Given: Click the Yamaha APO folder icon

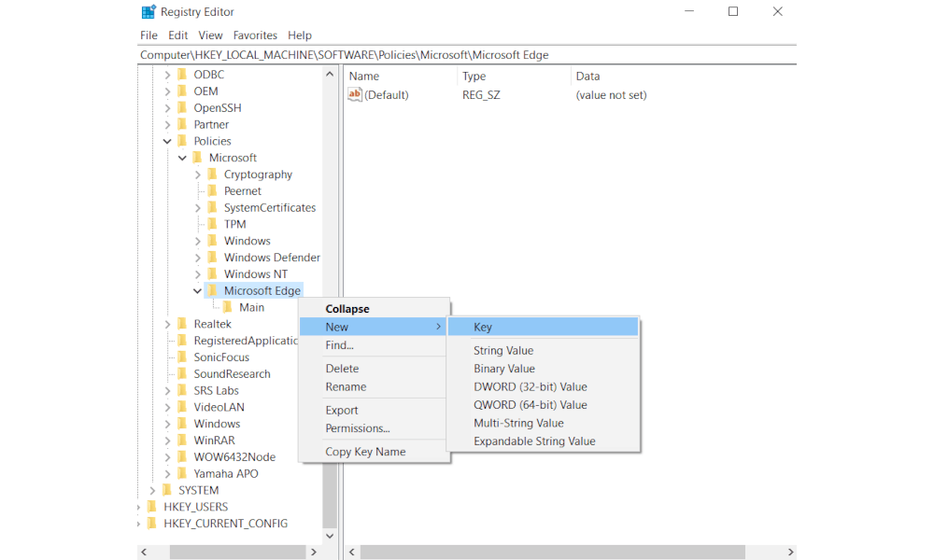Looking at the screenshot, I should point(182,474).
